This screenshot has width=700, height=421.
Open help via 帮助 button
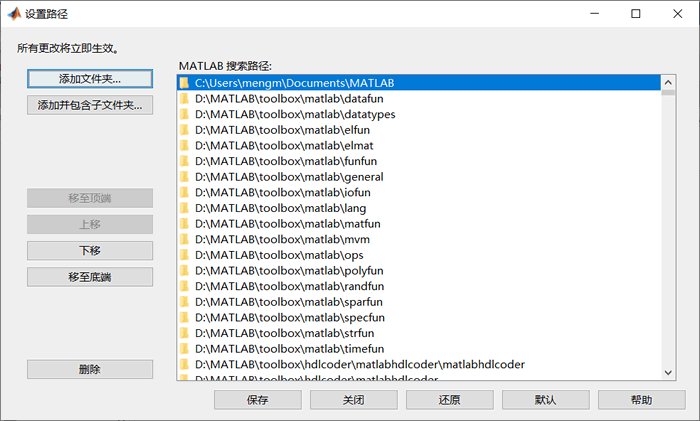[x=642, y=400]
